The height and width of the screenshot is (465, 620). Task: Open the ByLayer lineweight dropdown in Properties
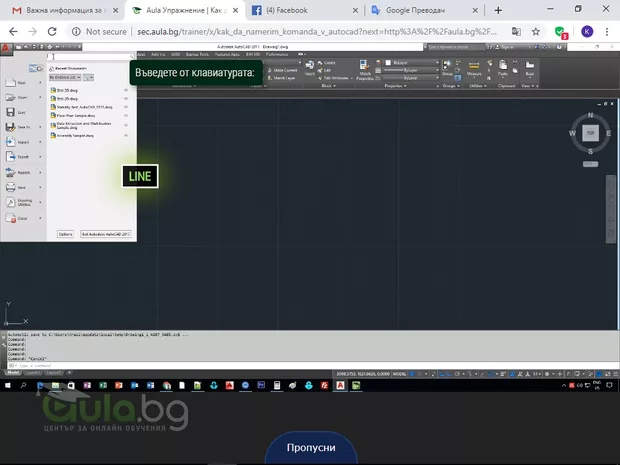click(x=411, y=70)
